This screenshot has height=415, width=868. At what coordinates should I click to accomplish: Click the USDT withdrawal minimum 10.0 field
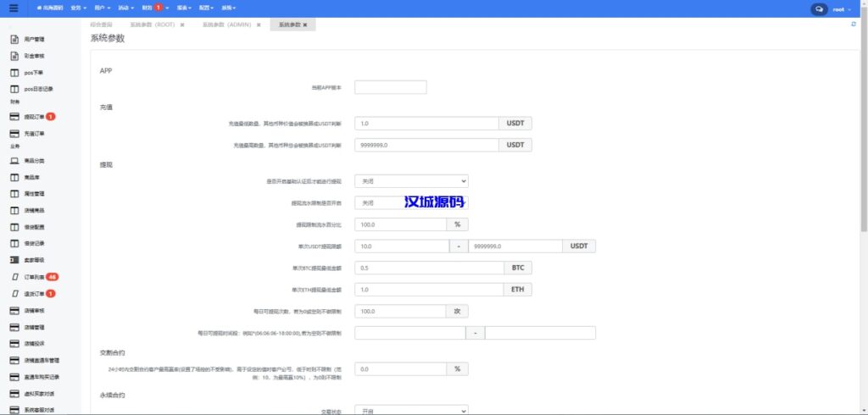401,246
